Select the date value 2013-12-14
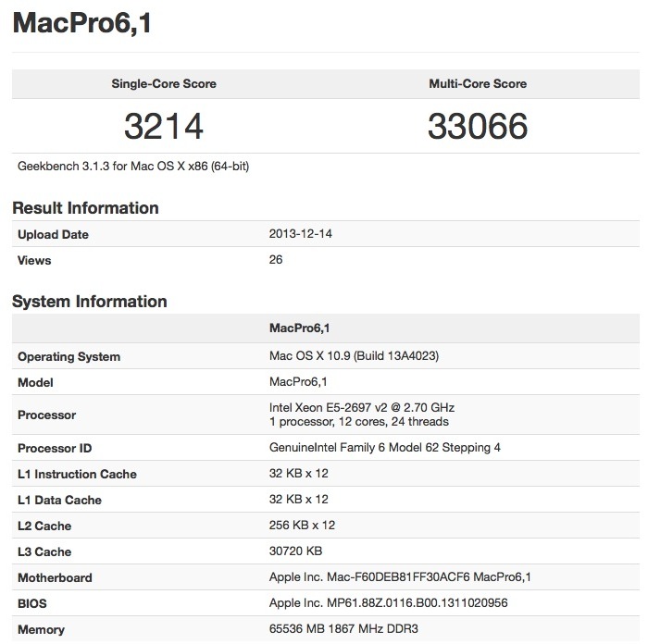Image resolution: width=648 pixels, height=644 pixels. pyautogui.click(x=301, y=234)
